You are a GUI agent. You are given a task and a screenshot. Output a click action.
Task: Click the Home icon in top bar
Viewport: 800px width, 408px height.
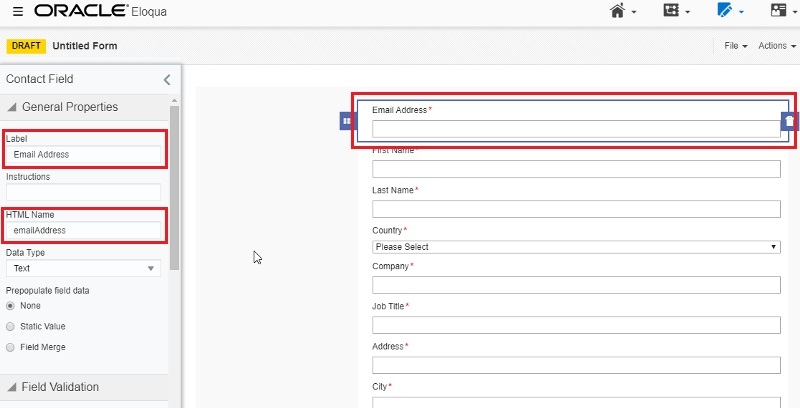pos(618,11)
